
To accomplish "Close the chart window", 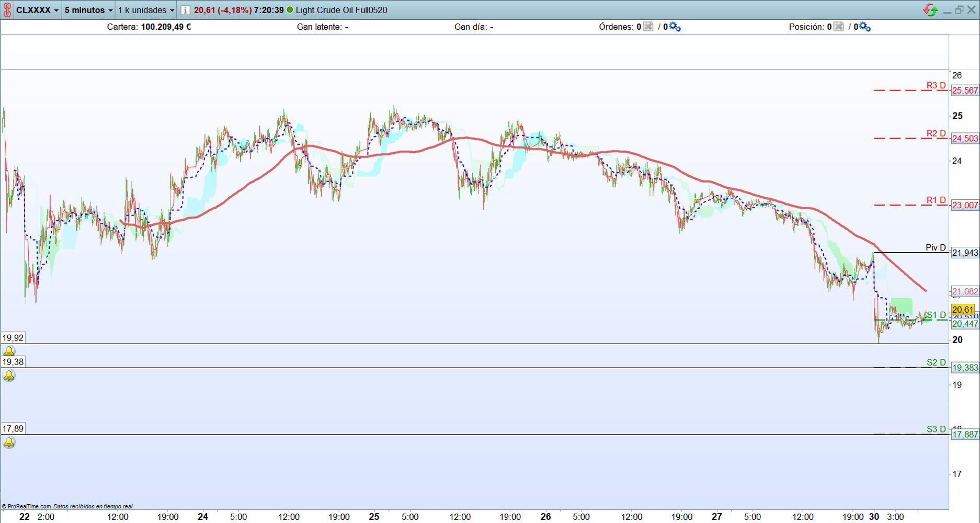I will pos(972,10).
